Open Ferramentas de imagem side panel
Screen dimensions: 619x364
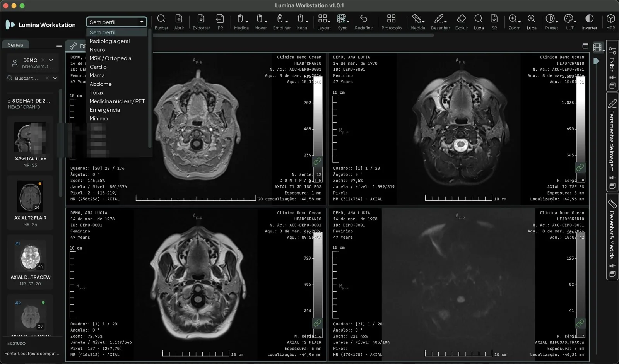(x=612, y=142)
